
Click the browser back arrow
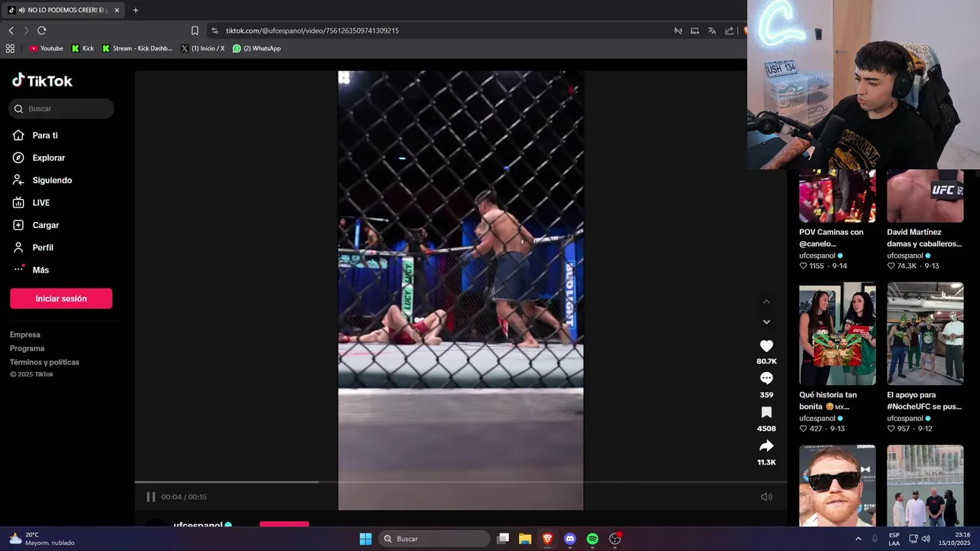(11, 31)
